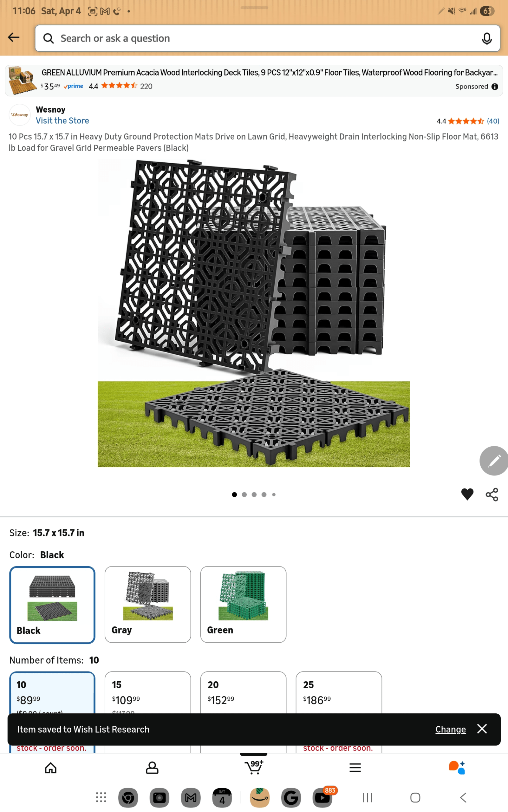Viewport: 508px width, 812px height.
Task: Tap Change on the wish list notification
Action: click(x=451, y=729)
